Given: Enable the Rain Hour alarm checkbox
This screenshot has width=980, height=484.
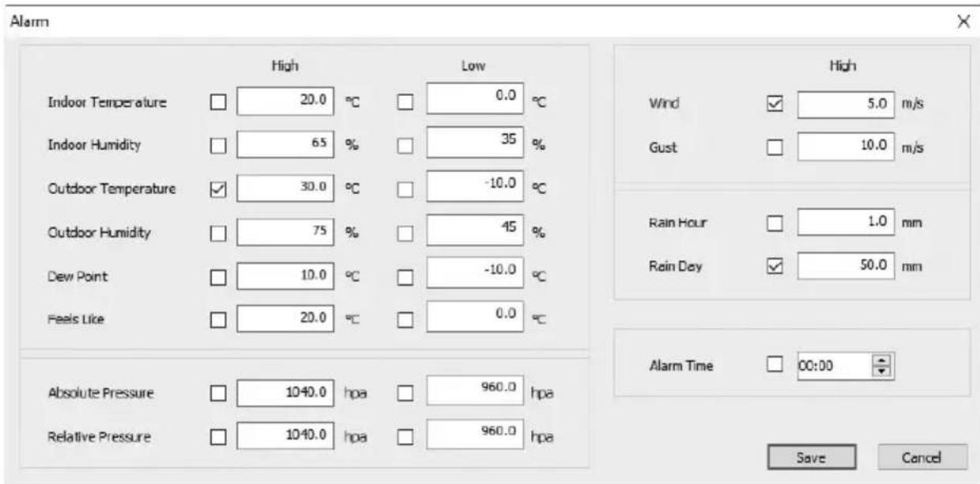Looking at the screenshot, I should pyautogui.click(x=776, y=225).
